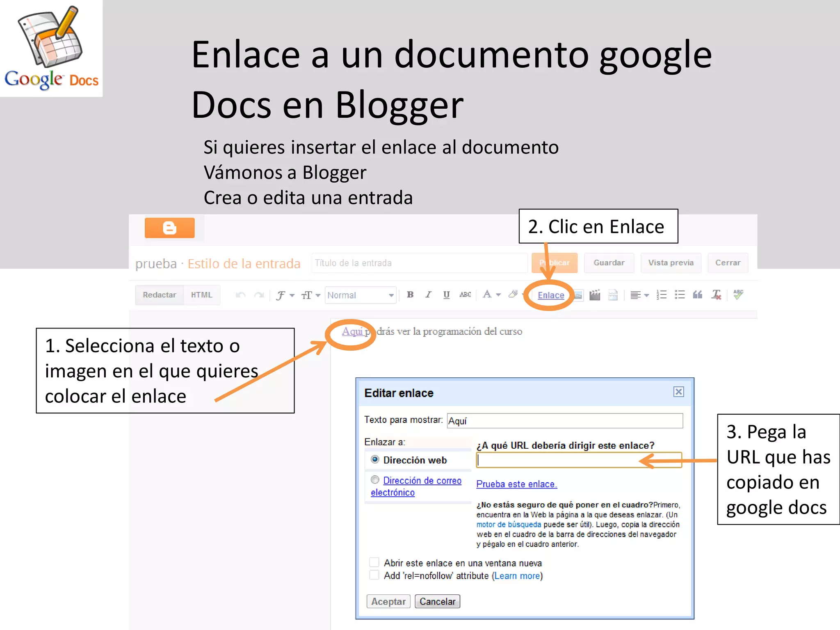
Task: Switch to the Redactar tab
Action: click(160, 295)
